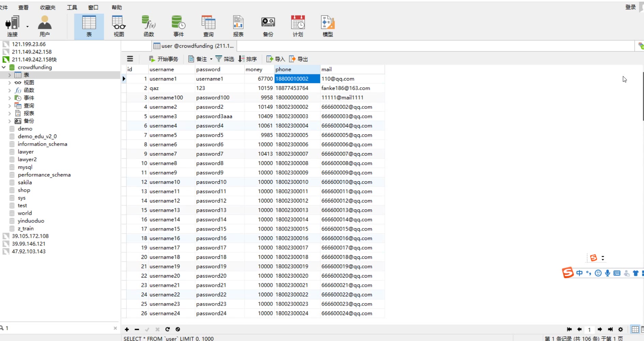This screenshot has width=644, height=341.
Task: Select the View (视图) toolbar icon
Action: tap(119, 26)
